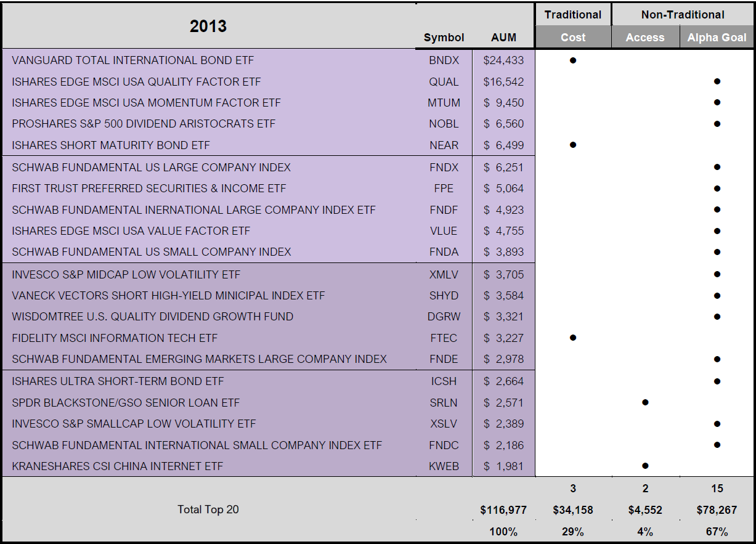Select the FTEC ticker symbol

tap(444, 338)
